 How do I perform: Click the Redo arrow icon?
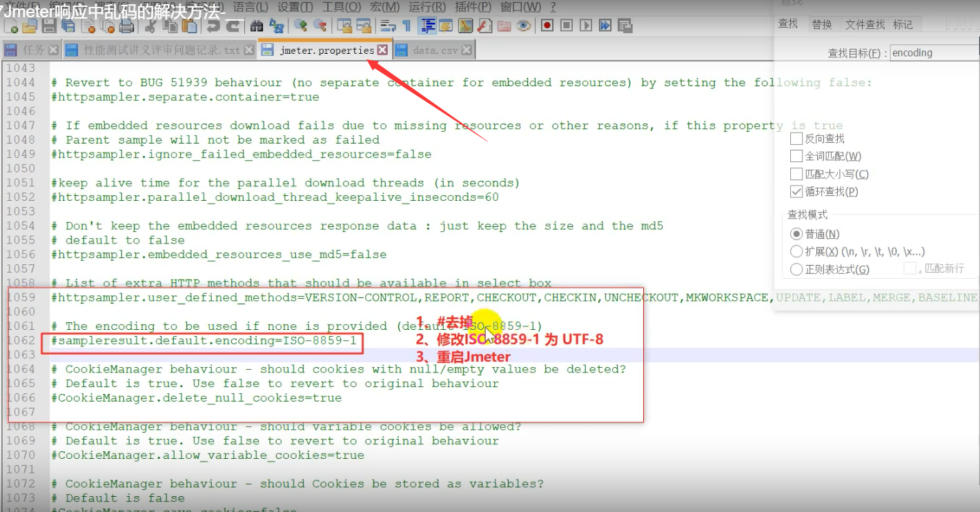point(234,26)
